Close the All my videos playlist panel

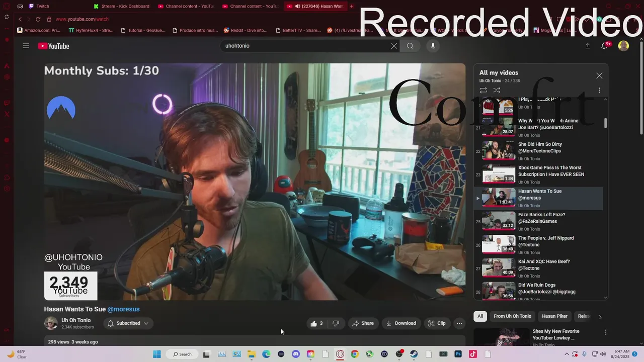599,75
